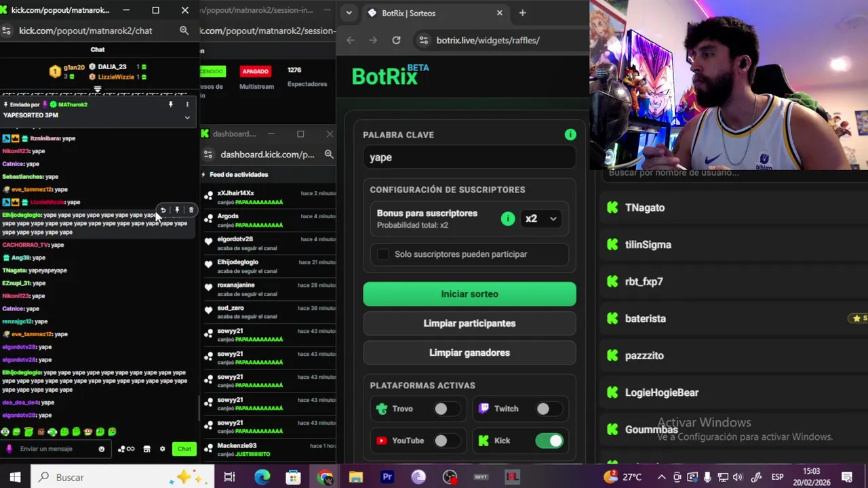This screenshot has height=488, width=868.
Task: Open volume control in system tray
Action: [738, 477]
